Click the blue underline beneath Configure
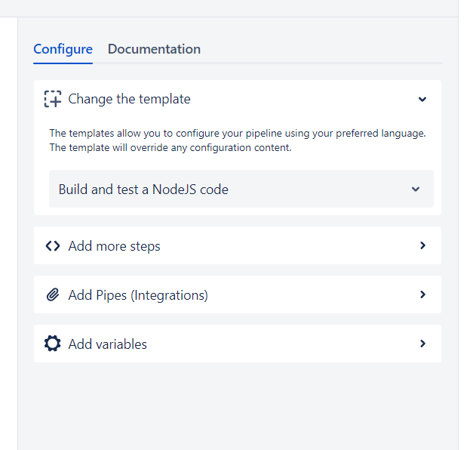This screenshot has height=450, width=476. click(63, 63)
